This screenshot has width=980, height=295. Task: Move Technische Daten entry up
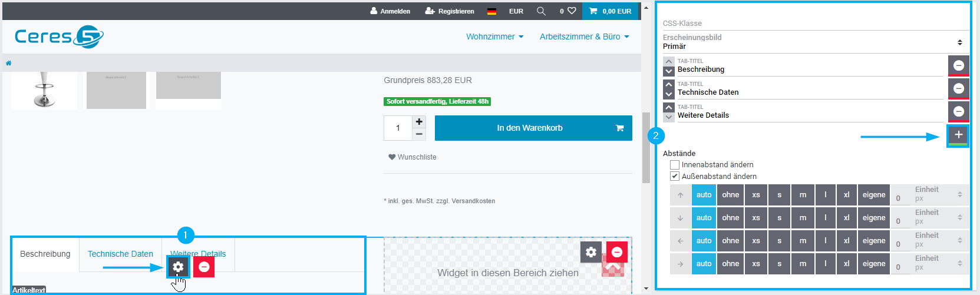(x=668, y=84)
